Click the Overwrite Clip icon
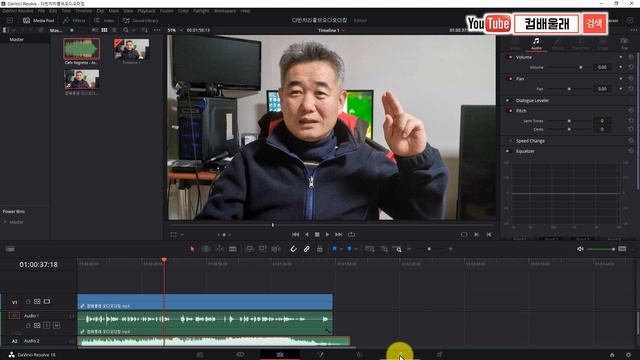This screenshot has height=360, width=640. [263, 249]
